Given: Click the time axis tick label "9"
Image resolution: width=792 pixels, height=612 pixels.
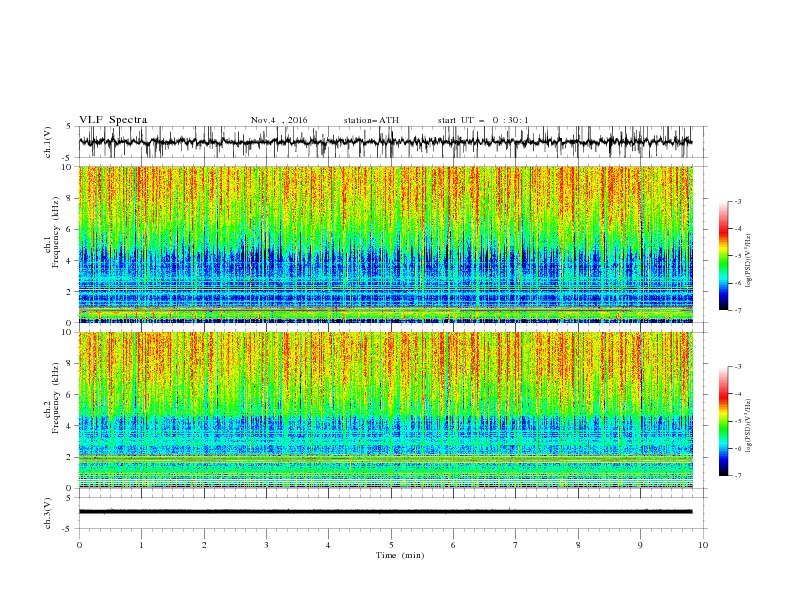Looking at the screenshot, I should tap(640, 545).
